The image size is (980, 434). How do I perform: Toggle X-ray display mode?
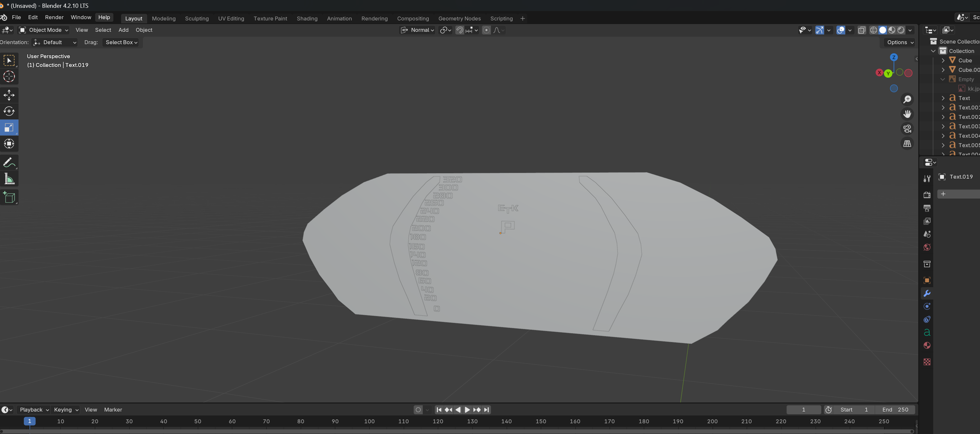(x=862, y=30)
